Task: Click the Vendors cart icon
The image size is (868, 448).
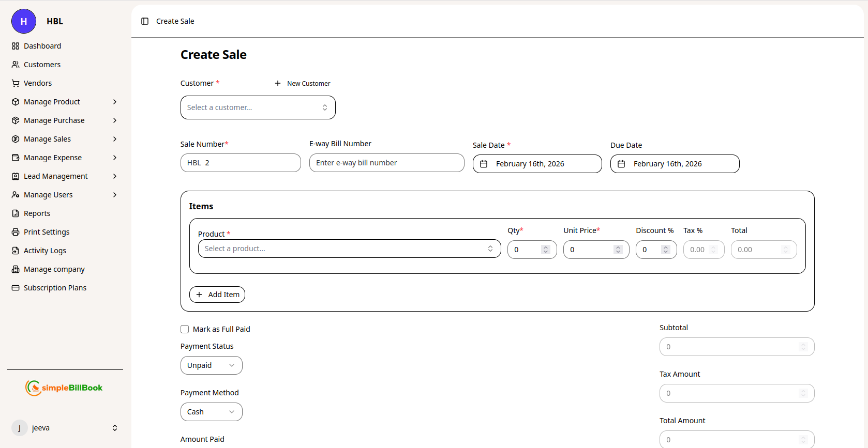Action: pos(16,83)
